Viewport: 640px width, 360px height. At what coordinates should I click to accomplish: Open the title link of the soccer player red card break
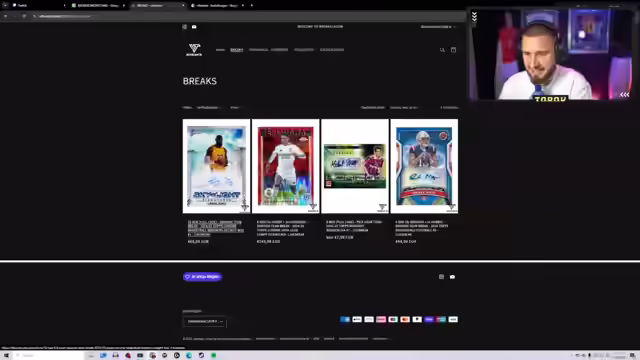(282, 228)
